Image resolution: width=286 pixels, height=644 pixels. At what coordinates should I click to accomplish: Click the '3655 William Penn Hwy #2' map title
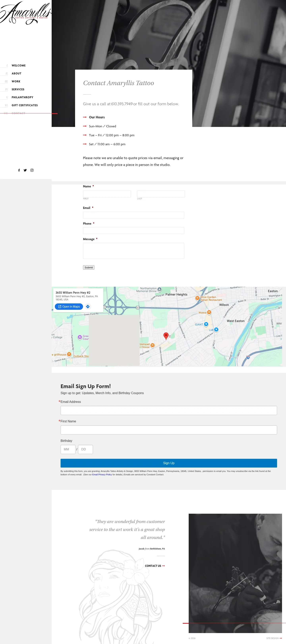(x=73, y=292)
